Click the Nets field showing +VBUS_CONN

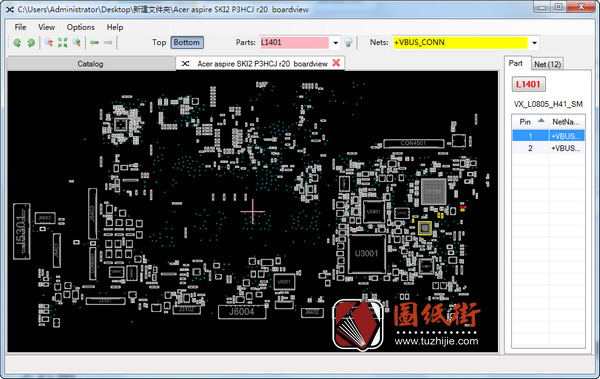[460, 42]
